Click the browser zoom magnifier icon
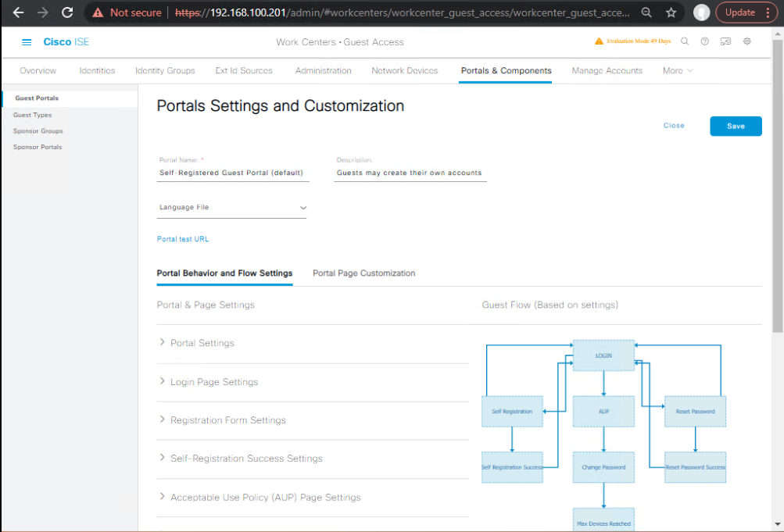 (646, 12)
